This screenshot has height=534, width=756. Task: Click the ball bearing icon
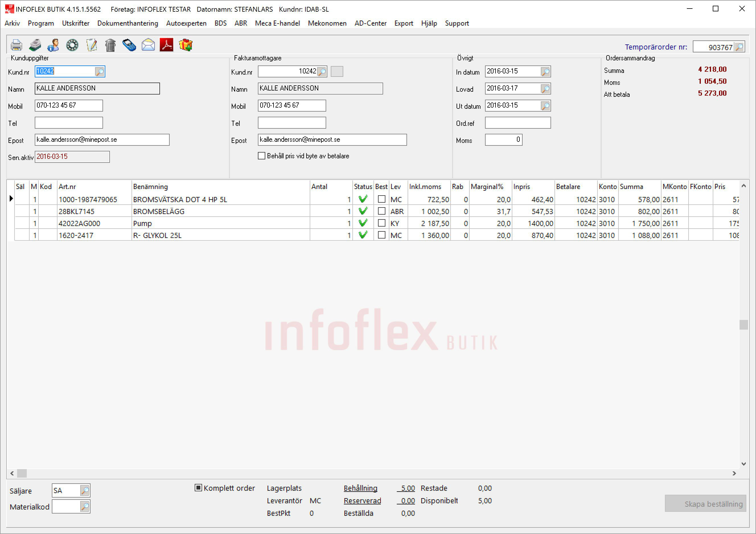72,45
